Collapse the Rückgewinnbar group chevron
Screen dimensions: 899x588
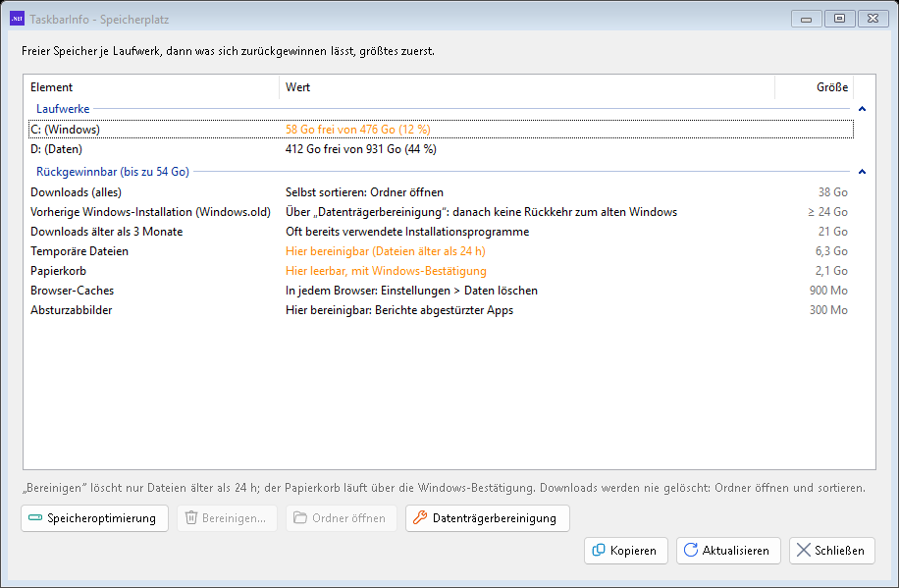[x=862, y=172]
